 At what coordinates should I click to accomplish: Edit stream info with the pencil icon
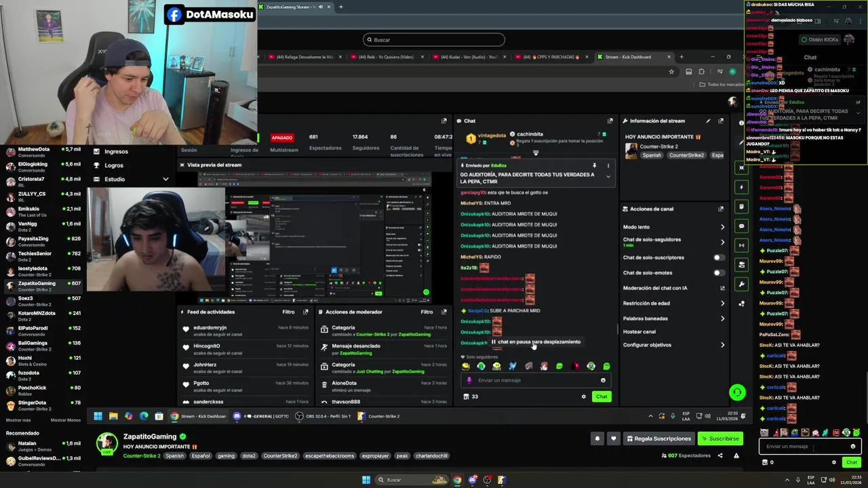click(708, 121)
